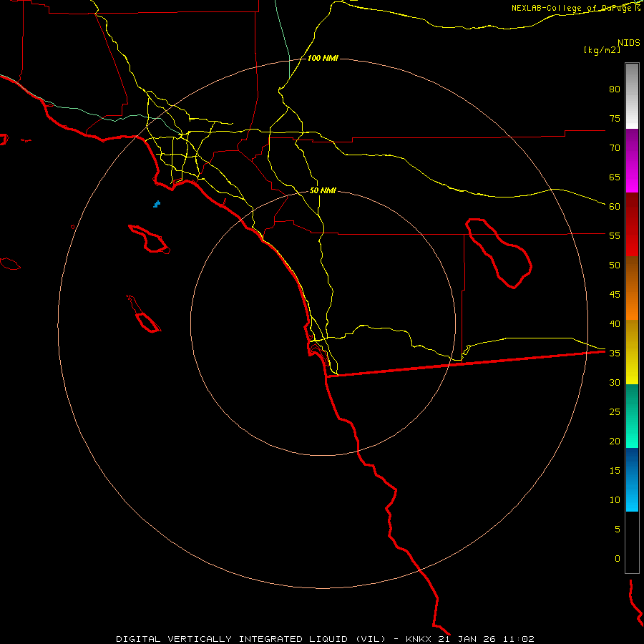Click the 20 value on color scale
This screenshot has width=644, height=644.
point(615,441)
